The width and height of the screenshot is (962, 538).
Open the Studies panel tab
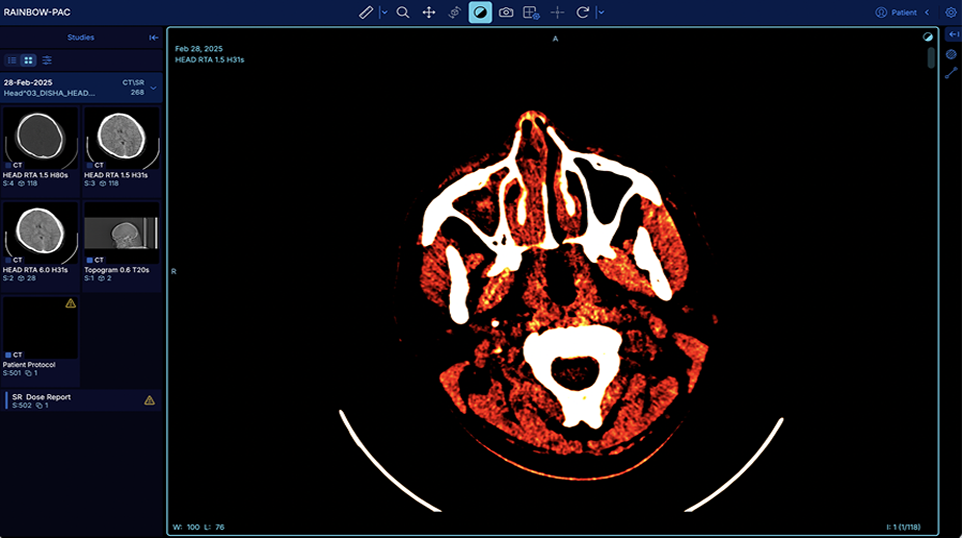pyautogui.click(x=80, y=38)
